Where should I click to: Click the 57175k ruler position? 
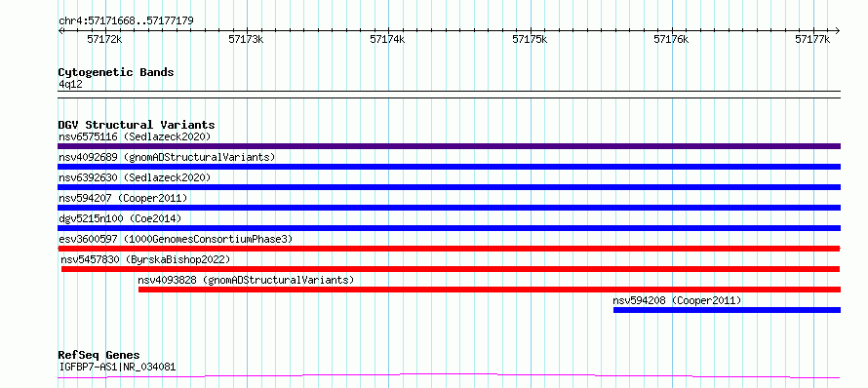click(x=531, y=40)
